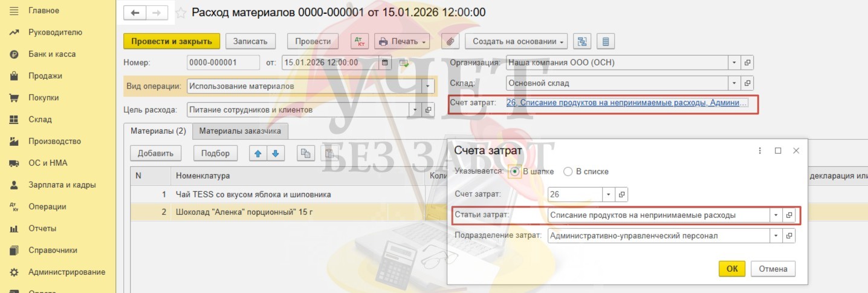Expand the Склад dropdown list

point(734,83)
